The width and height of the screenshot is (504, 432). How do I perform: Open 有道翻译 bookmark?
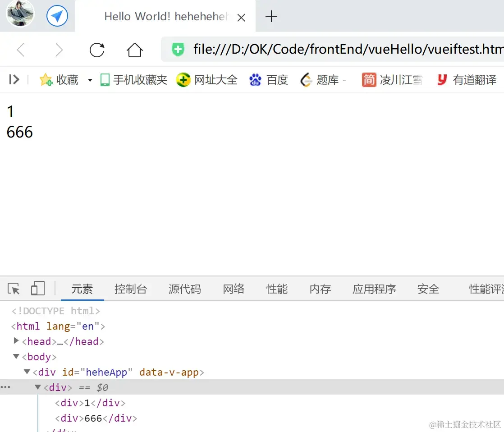[467, 80]
